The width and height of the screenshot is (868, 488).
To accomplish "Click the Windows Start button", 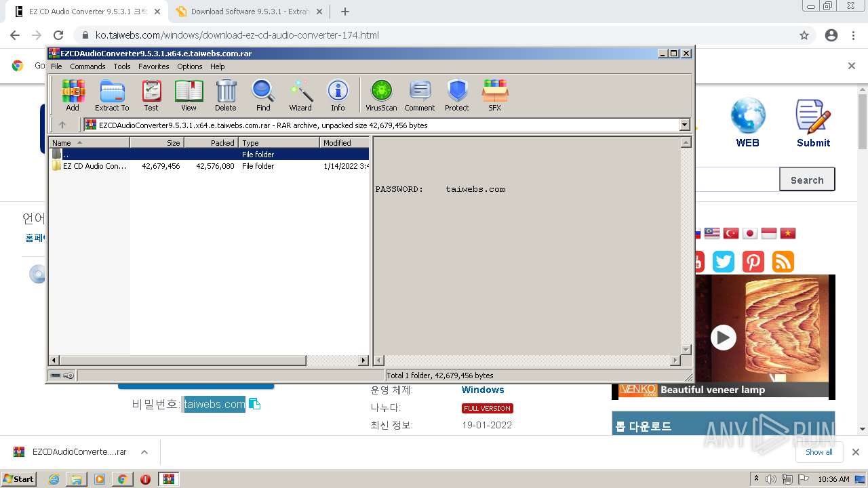I will pos(18,479).
